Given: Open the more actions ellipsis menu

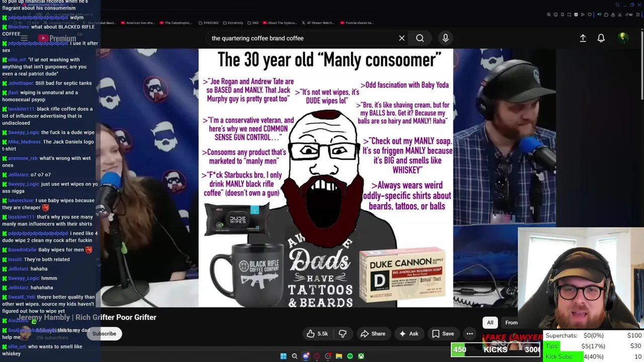Looking at the screenshot, I should [x=469, y=334].
